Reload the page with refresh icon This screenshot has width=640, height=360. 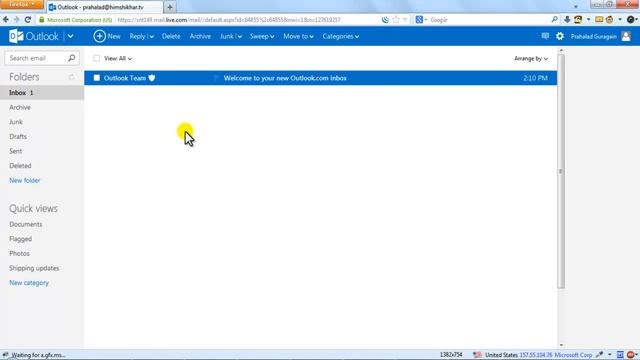[x=28, y=20]
